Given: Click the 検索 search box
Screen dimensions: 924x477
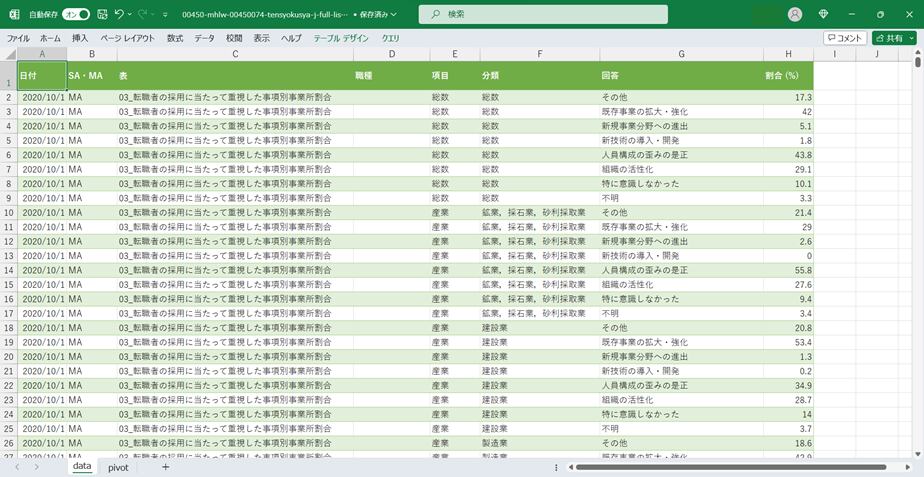Looking at the screenshot, I should click(543, 14).
